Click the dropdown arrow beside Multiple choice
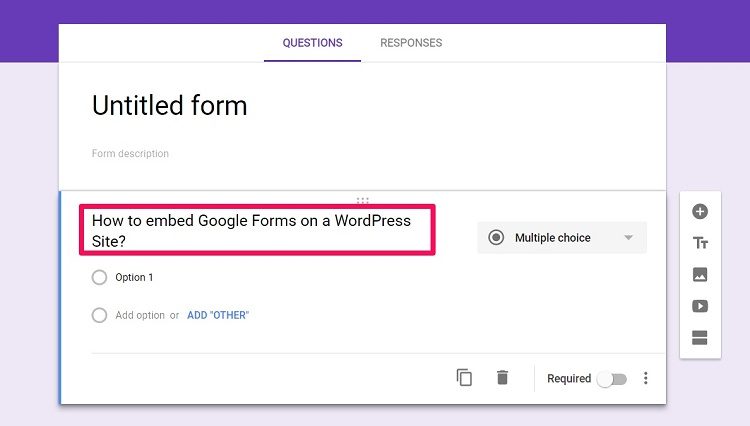Screen dimensions: 750x426 [x=629, y=238]
